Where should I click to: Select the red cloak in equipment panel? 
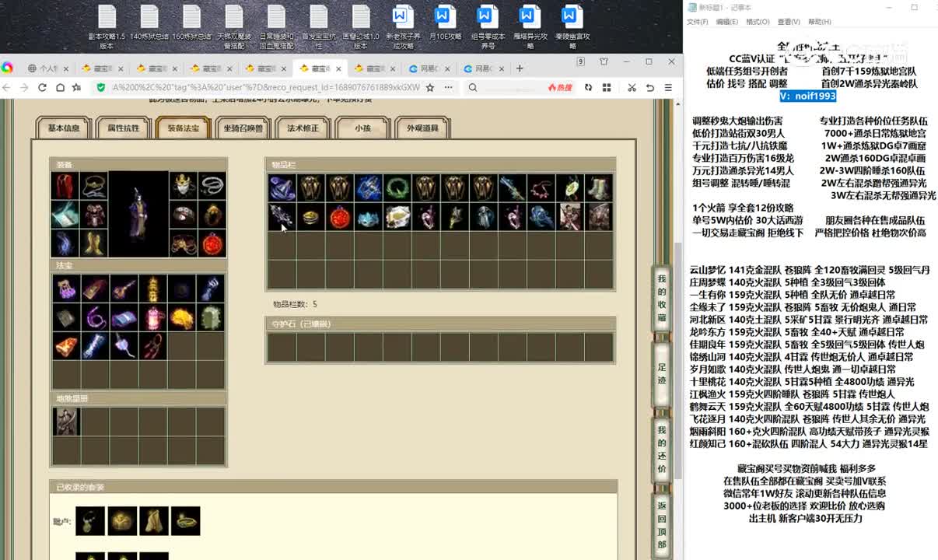[x=65, y=186]
